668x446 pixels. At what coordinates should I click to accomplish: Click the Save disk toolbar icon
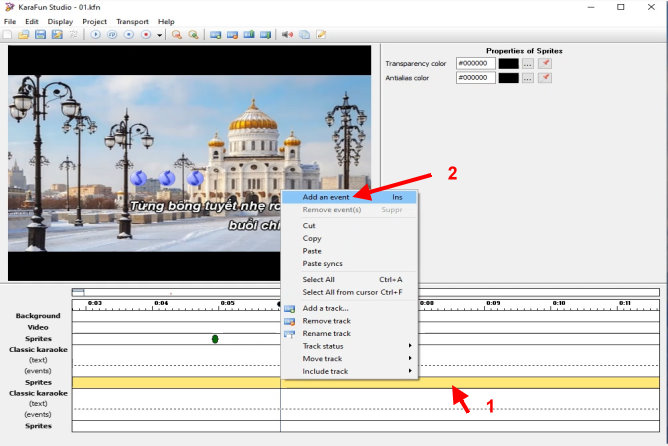40,35
